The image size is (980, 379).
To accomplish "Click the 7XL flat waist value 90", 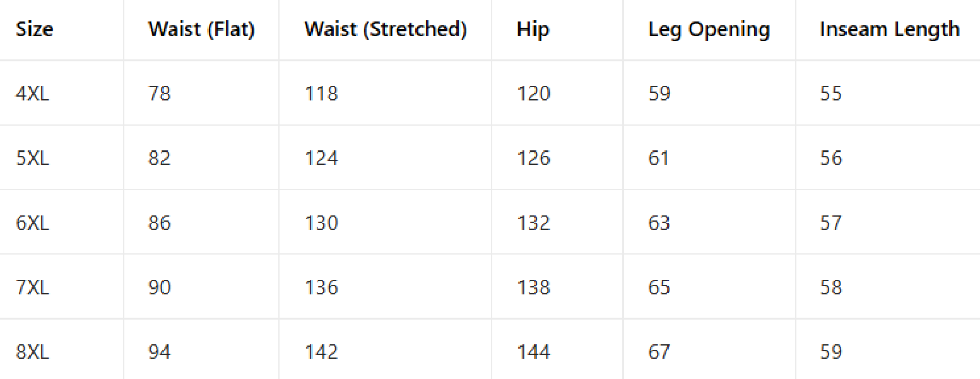I will click(x=160, y=287).
